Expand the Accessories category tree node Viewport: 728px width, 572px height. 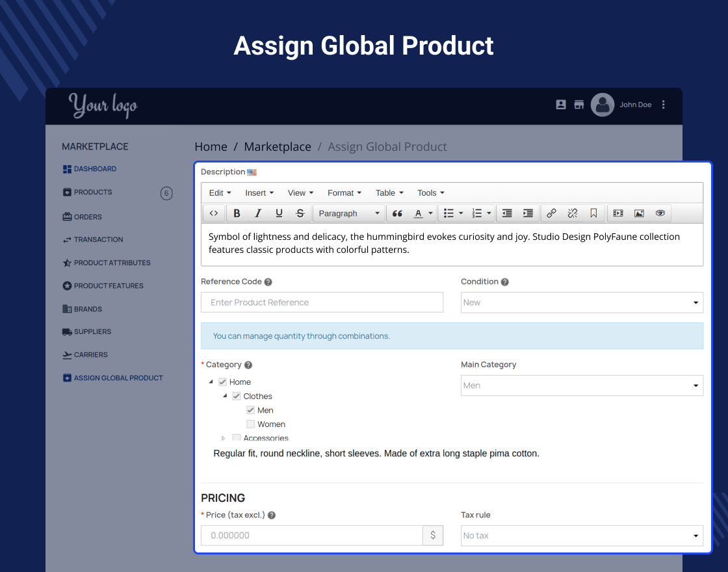[x=224, y=438]
